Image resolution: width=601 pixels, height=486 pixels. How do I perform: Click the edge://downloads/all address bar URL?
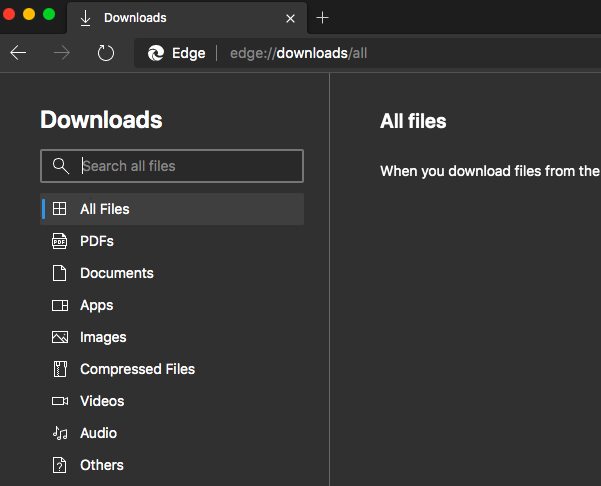coord(299,53)
